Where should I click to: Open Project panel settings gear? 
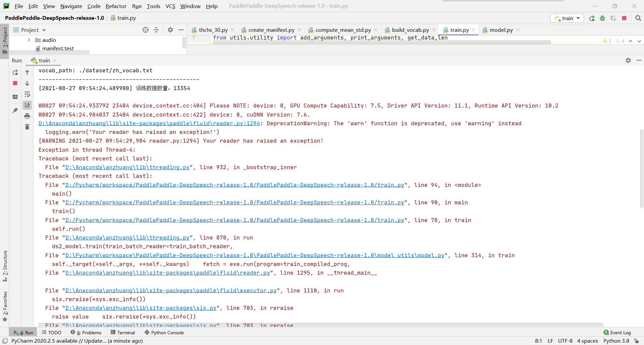(x=170, y=30)
